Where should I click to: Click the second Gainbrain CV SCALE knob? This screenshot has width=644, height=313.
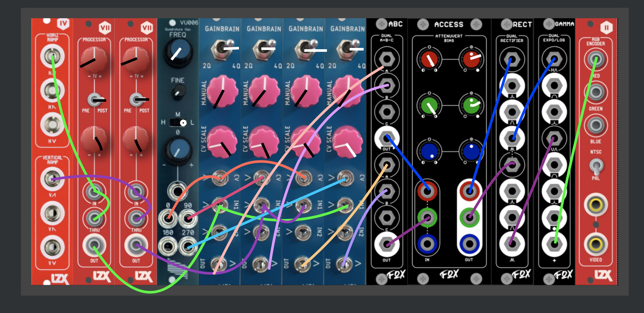(x=264, y=142)
